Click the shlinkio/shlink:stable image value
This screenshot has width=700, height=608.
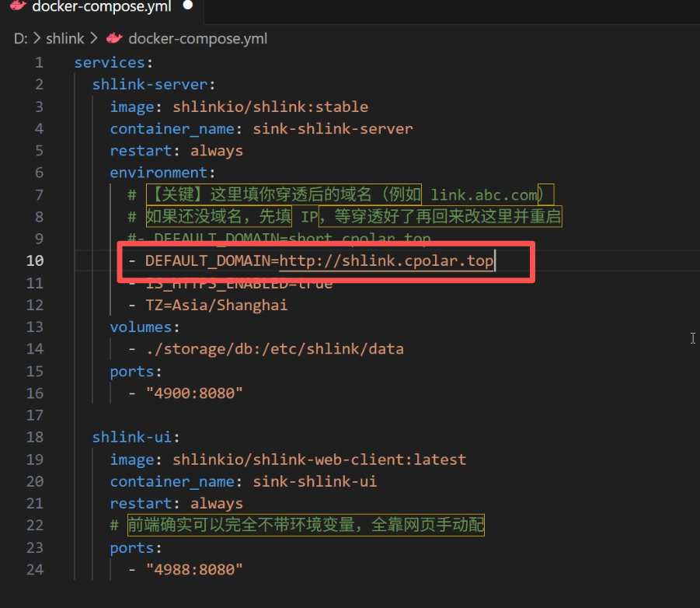coord(270,107)
